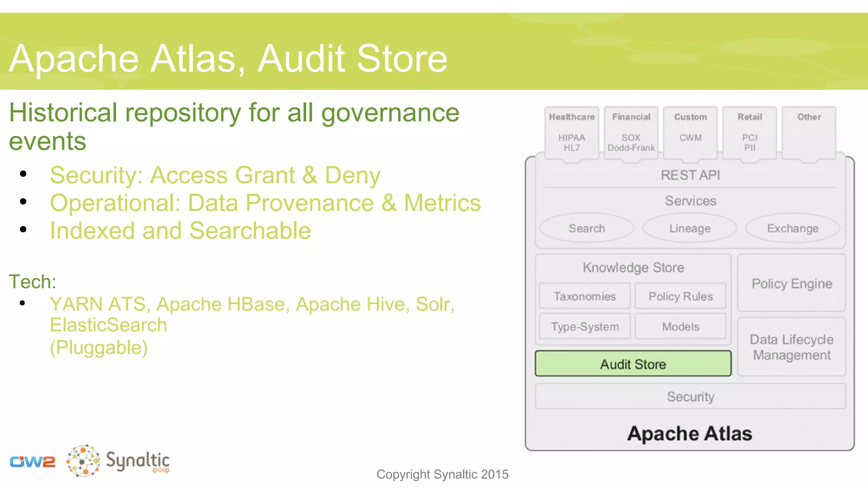The width and height of the screenshot is (868, 488).
Task: Click the '(Pluggable)' text
Action: pyautogui.click(x=99, y=348)
